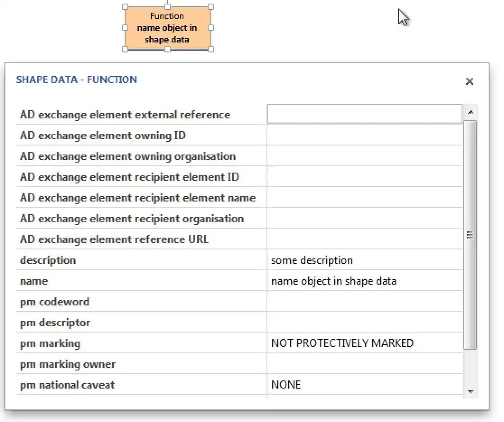Edit the AD exchange element owning ID value
This screenshot has height=422, width=504.
pyautogui.click(x=364, y=136)
